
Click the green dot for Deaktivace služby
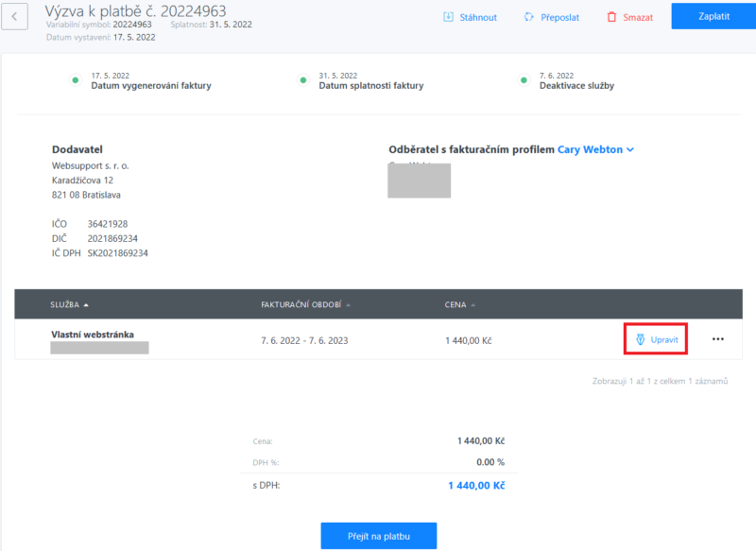coord(524,80)
